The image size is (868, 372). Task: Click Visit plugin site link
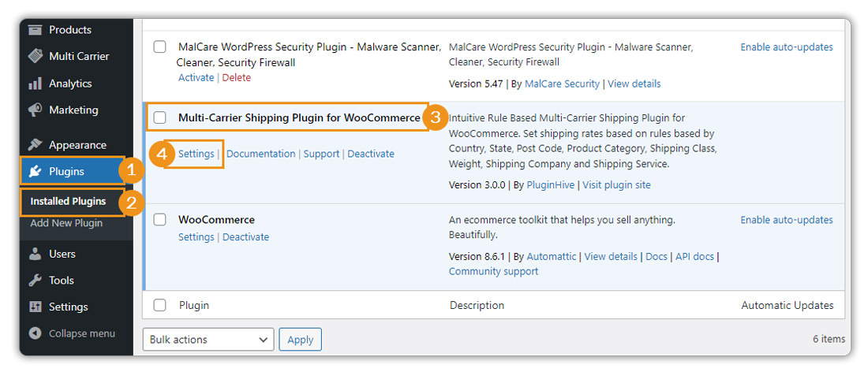point(617,185)
